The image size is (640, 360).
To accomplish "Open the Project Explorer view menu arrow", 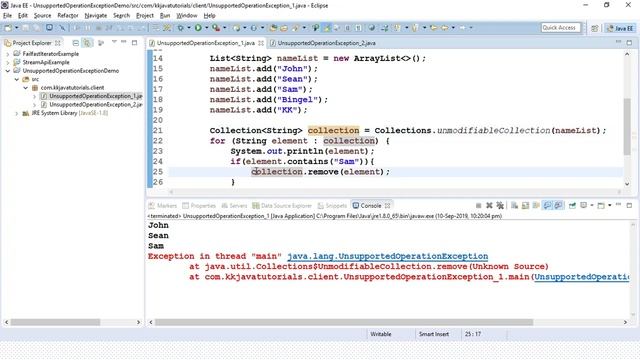I will [x=114, y=42].
